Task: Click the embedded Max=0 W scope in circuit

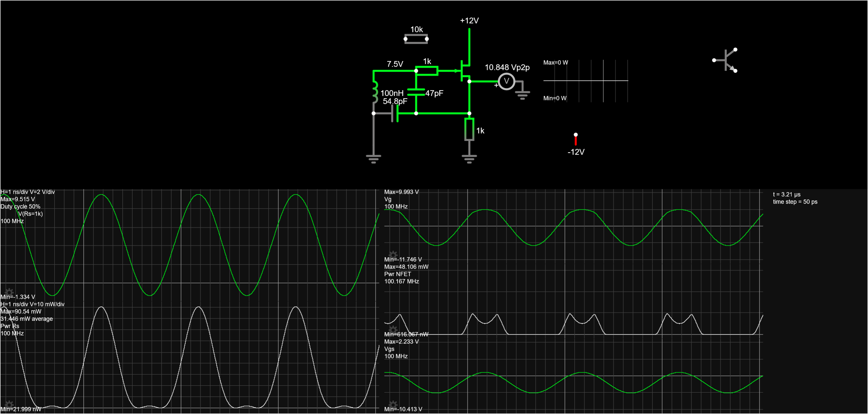Action: point(586,81)
